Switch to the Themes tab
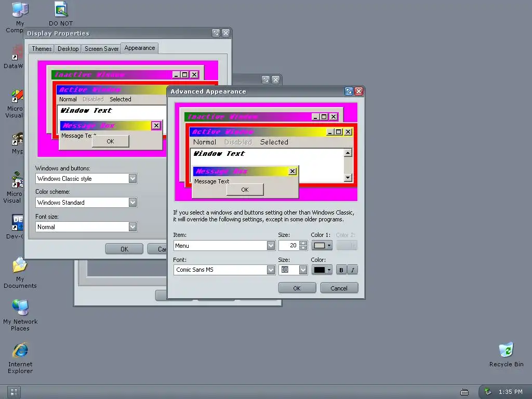The image size is (532, 399). (x=42, y=49)
